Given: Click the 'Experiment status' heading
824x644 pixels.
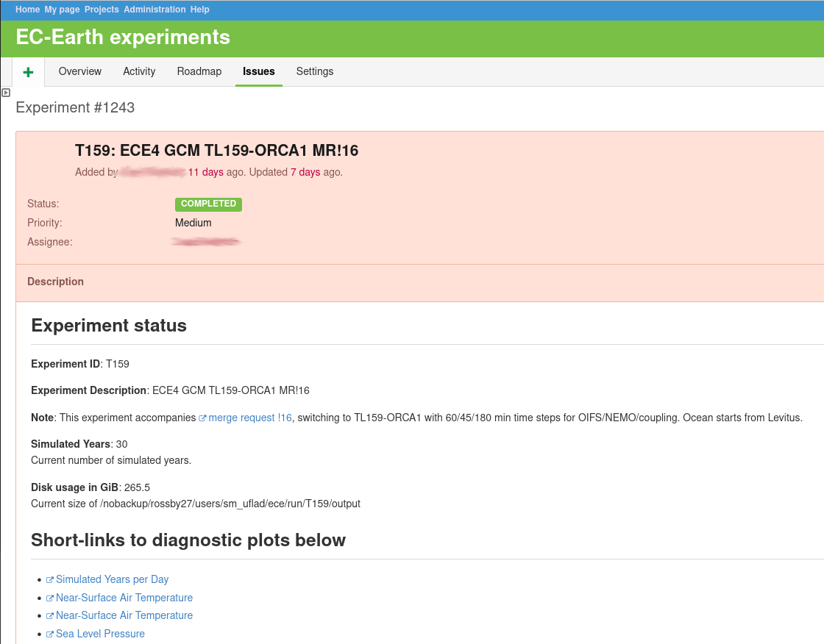Looking at the screenshot, I should (x=109, y=326).
